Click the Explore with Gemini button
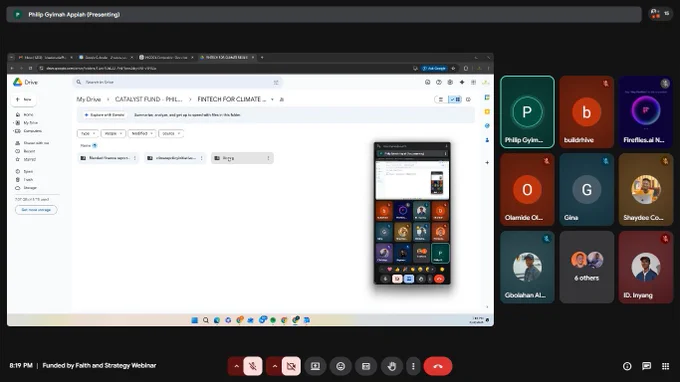680x382 pixels. tap(105, 115)
